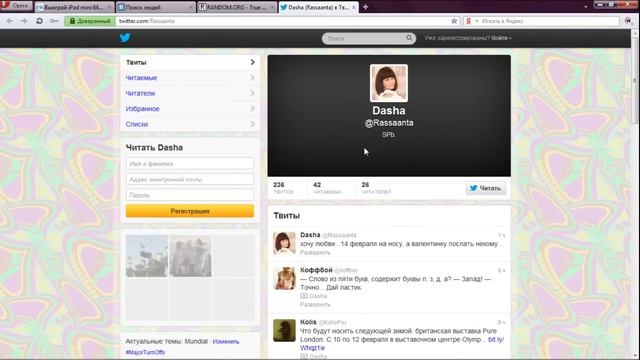
Task: Open the Читатели list in sidebar
Action: (190, 93)
